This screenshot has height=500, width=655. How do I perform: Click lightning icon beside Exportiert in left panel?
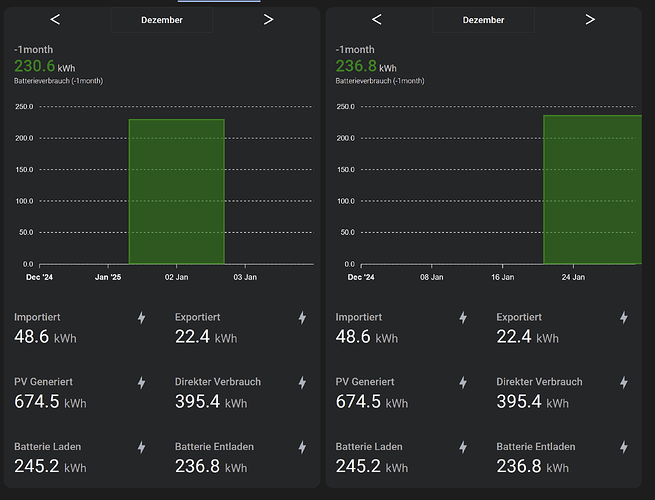point(302,318)
